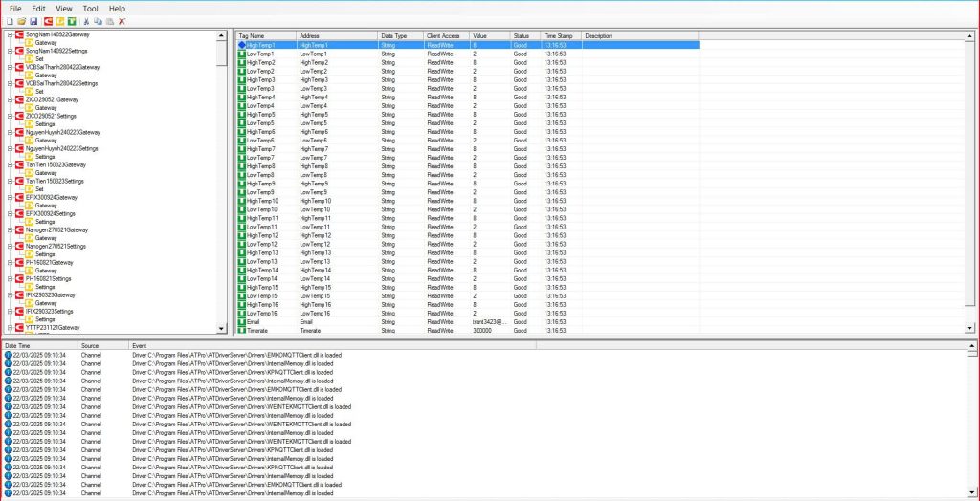This screenshot has width=980, height=501.
Task: Open the File menu
Action: coord(15,9)
